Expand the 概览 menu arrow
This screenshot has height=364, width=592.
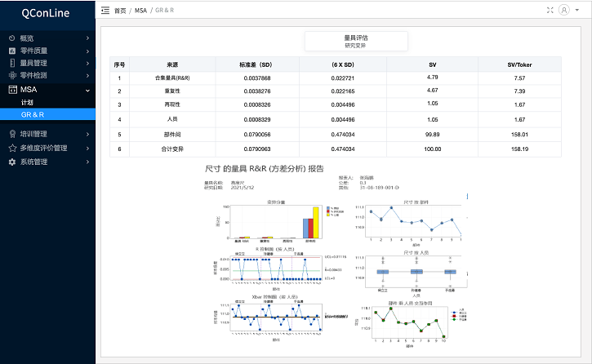pos(87,38)
